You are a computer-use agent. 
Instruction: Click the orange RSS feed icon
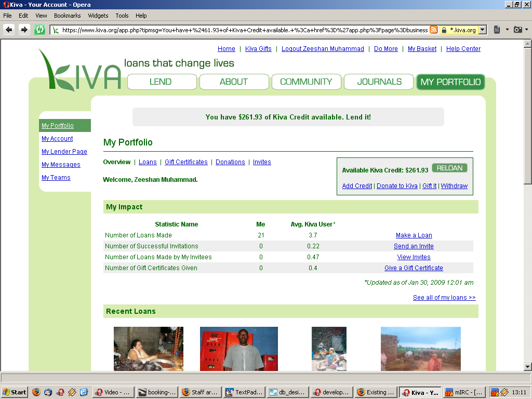(434, 30)
